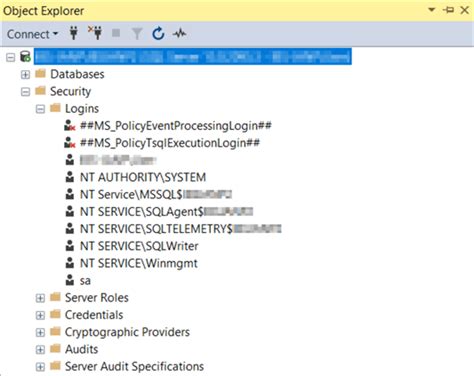Click the sa login user icon

click(70, 281)
